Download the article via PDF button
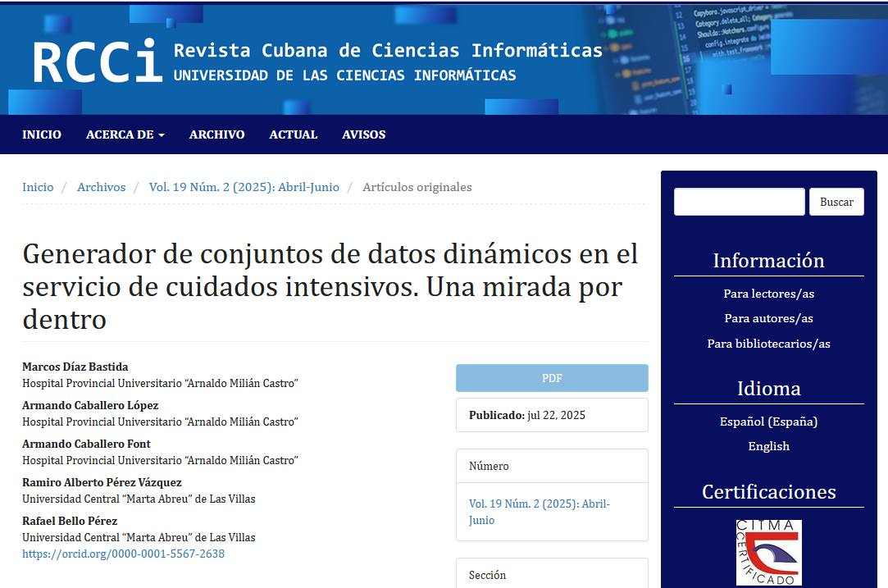The height and width of the screenshot is (588, 888). (552, 378)
